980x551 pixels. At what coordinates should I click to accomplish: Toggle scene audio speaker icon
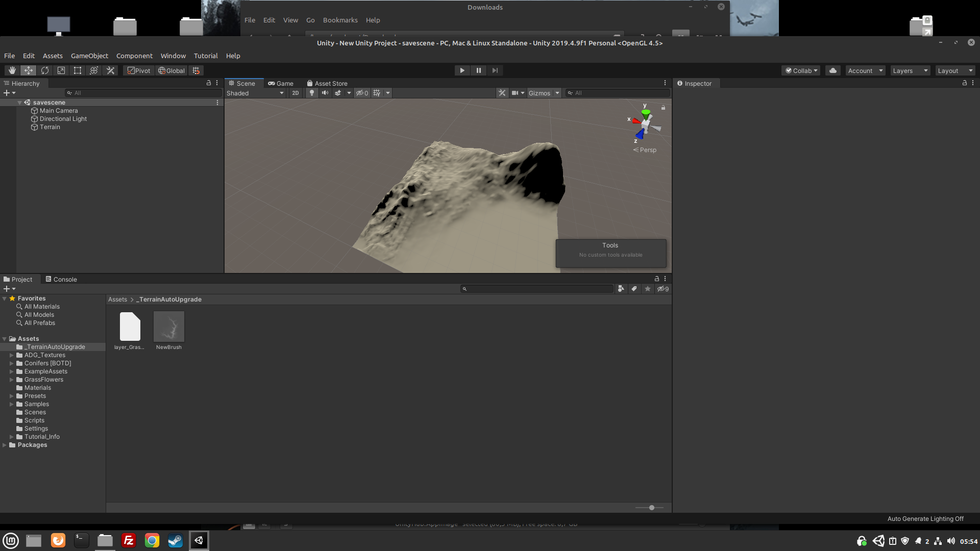pos(325,93)
